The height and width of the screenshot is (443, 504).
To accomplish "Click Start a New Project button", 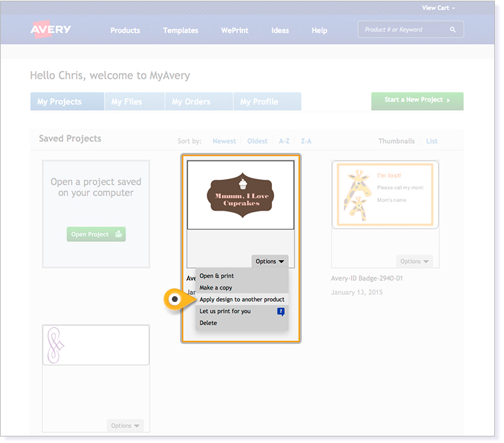I will click(417, 100).
